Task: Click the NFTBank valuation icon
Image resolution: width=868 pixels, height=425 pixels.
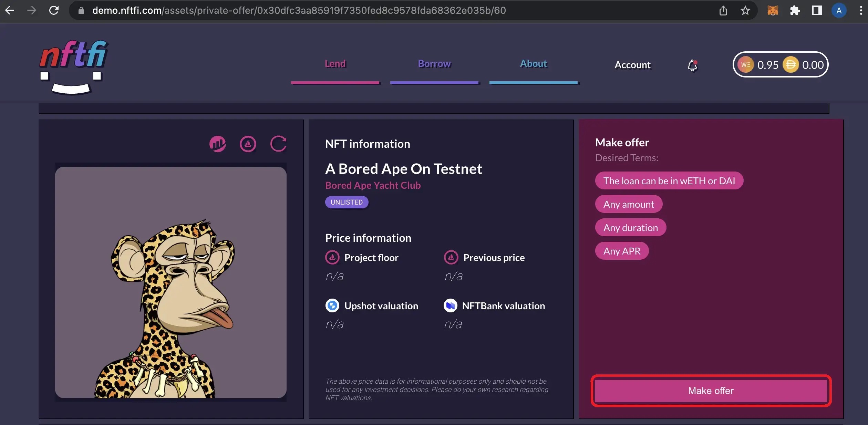Action: coord(451,305)
